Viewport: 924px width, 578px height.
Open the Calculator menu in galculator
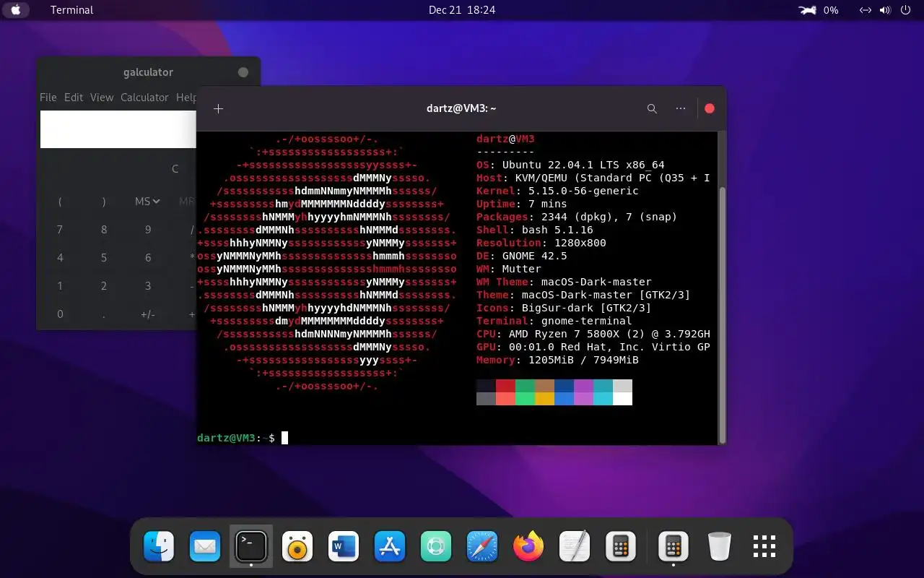pos(144,98)
